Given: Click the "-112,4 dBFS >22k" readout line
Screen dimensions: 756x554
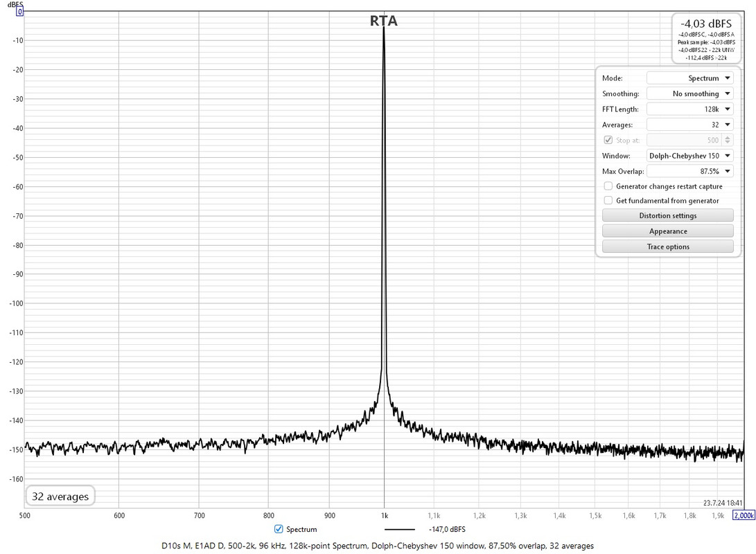Looking at the screenshot, I should click(x=706, y=57).
